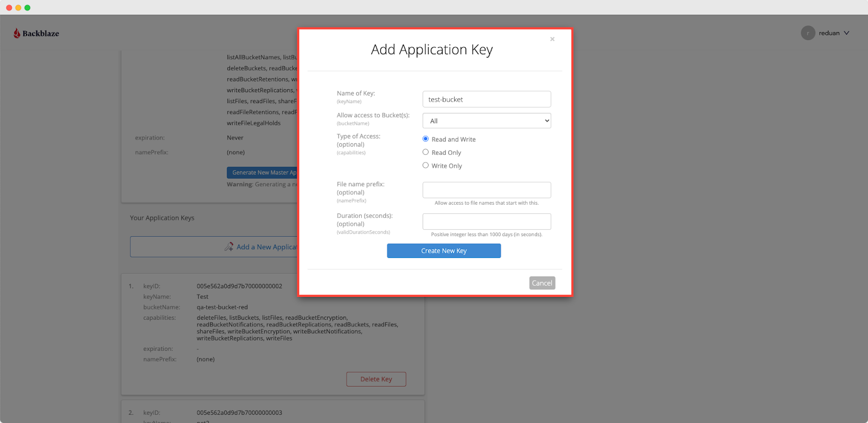The image size is (868, 423).
Task: Click the Backblaze flame logo icon
Action: (17, 33)
